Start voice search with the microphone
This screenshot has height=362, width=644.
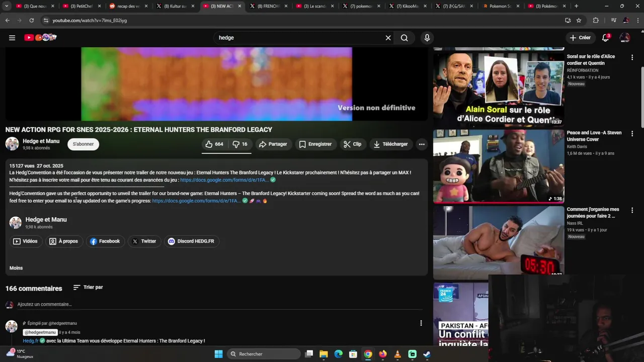tap(427, 38)
